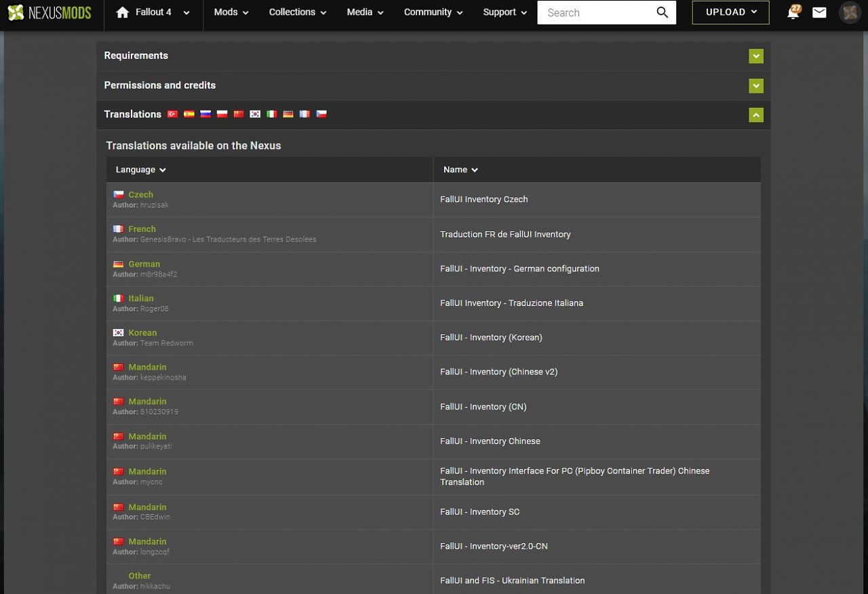Open the user avatar menu

pos(850,12)
